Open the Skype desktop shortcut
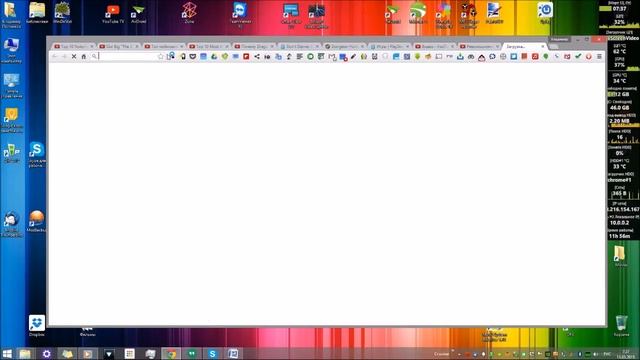Image resolution: width=640 pixels, height=360 pixels. [x=36, y=154]
